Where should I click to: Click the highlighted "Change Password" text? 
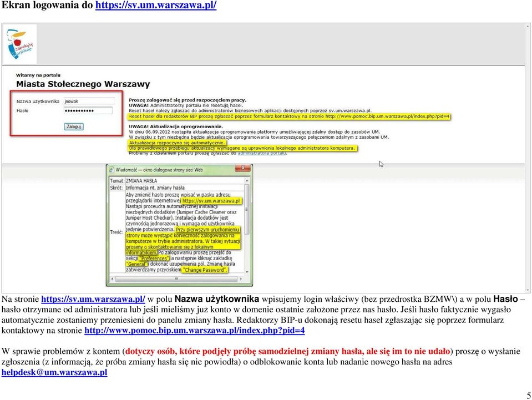(x=205, y=270)
